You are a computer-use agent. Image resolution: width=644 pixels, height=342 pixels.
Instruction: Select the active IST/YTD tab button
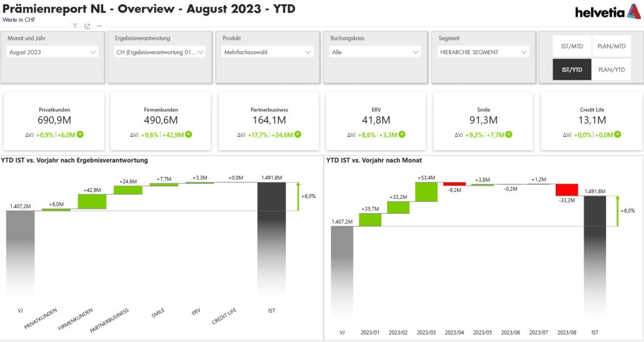coord(571,70)
